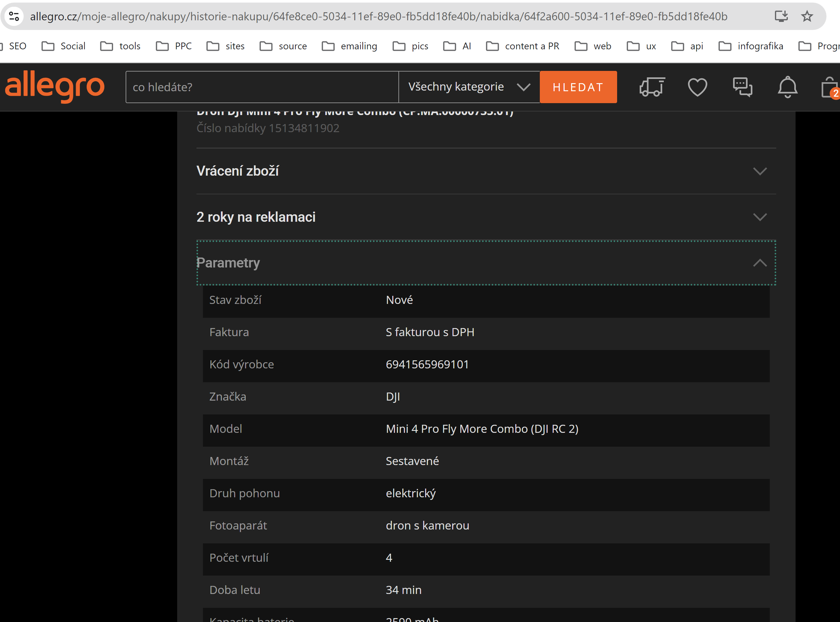The height and width of the screenshot is (622, 840).
Task: Expand the Vrácení zboží section
Action: [486, 171]
